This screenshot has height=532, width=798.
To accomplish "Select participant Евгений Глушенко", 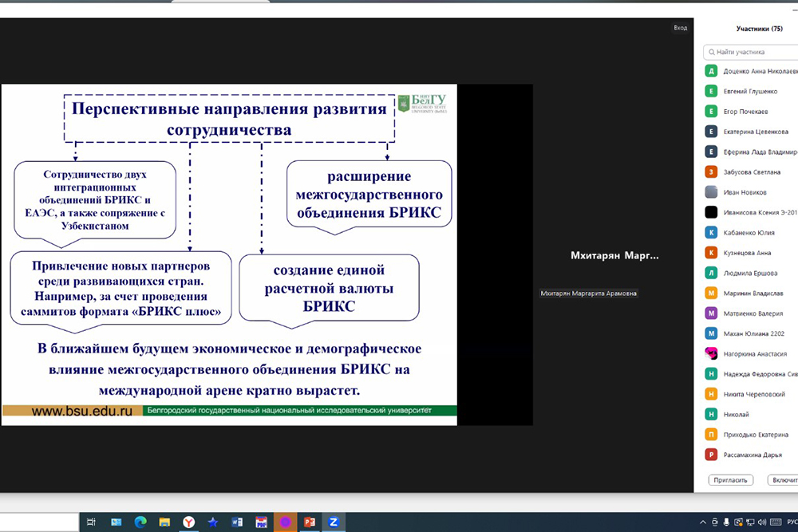I will click(x=750, y=91).
